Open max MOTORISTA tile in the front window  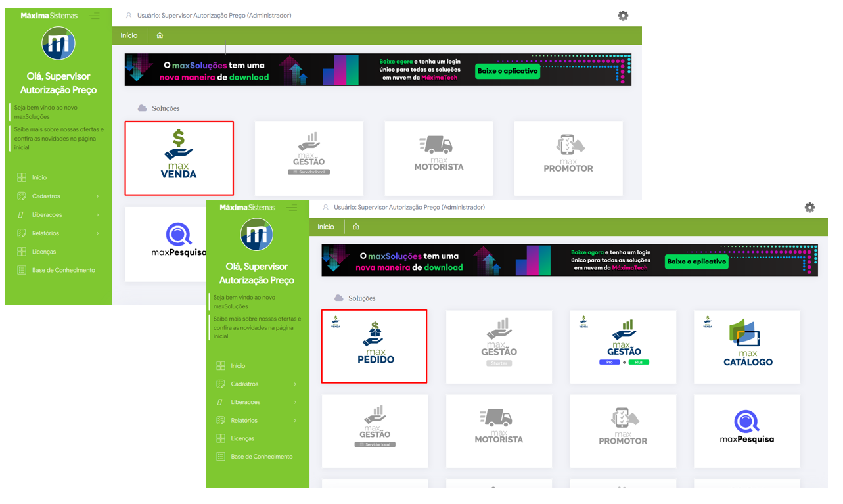tap(499, 431)
